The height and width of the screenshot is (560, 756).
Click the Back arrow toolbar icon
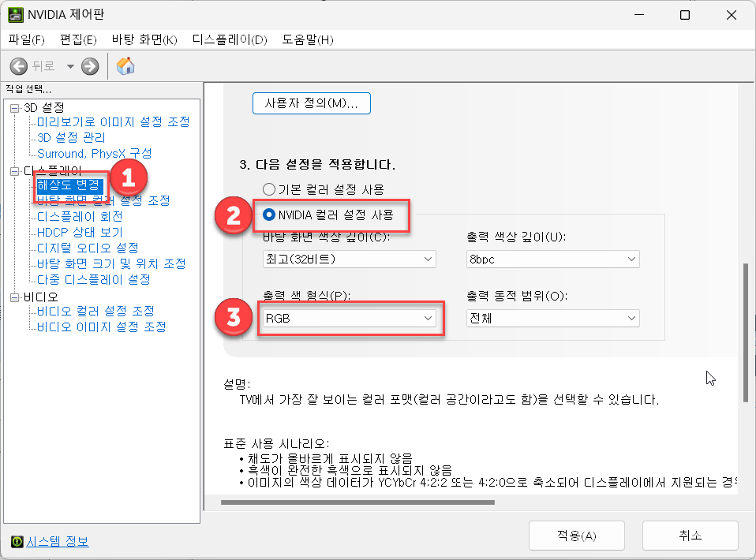coord(19,66)
